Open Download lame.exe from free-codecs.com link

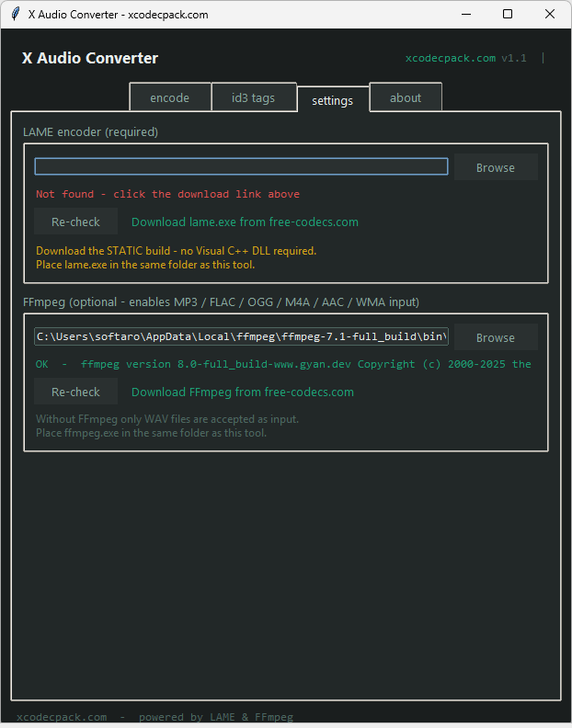pos(245,222)
